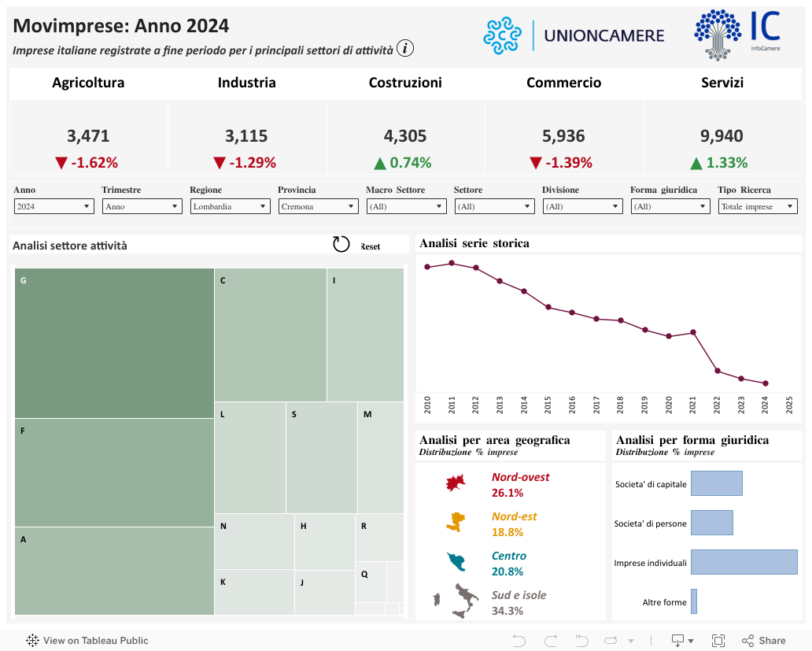This screenshot has height=651, width=812.
Task: Enter full screen mode
Action: point(718,640)
